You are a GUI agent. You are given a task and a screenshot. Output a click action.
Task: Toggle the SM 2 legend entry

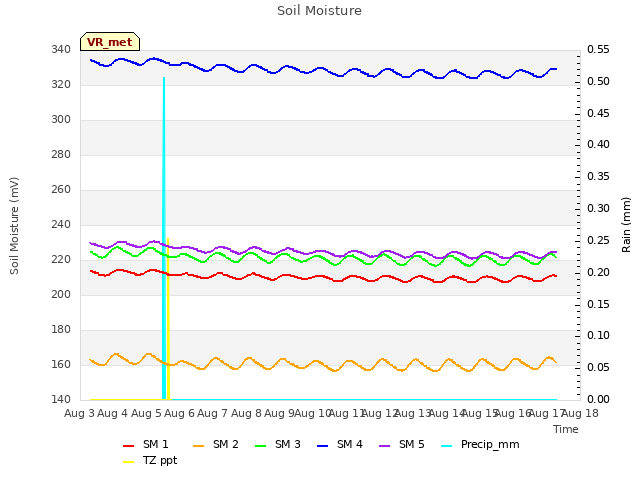click(216, 444)
